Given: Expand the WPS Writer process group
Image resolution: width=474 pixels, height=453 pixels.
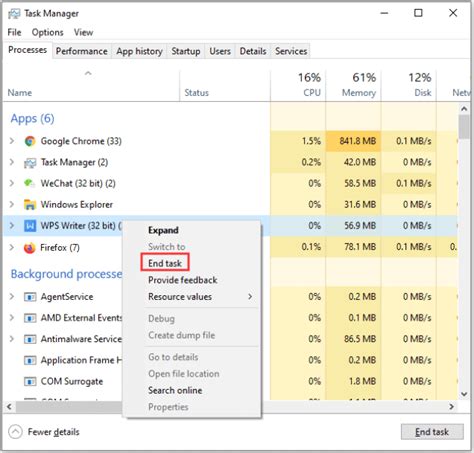Looking at the screenshot, I should [12, 226].
